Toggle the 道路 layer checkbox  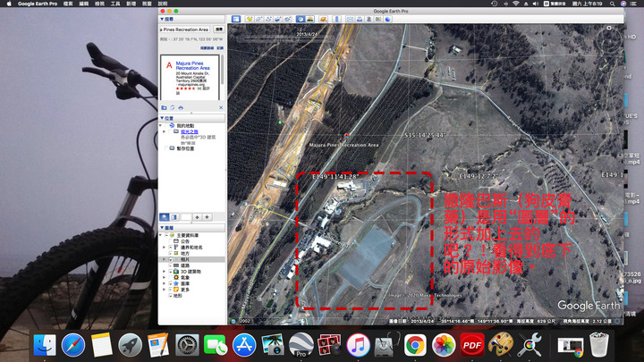pyautogui.click(x=171, y=265)
